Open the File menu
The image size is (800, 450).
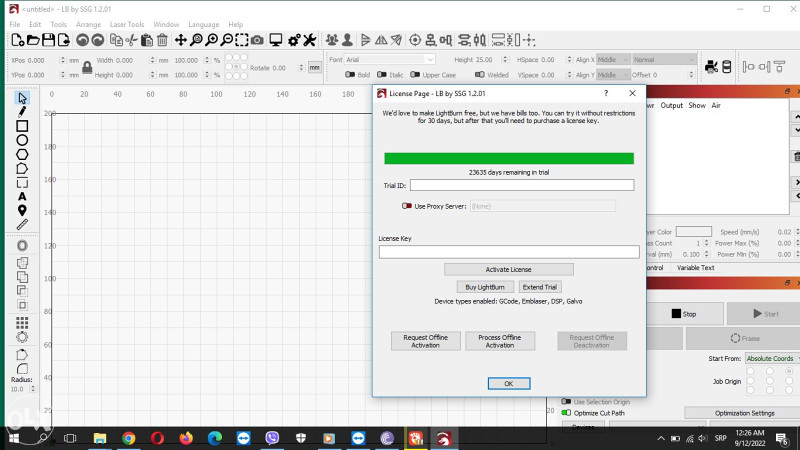[x=15, y=24]
